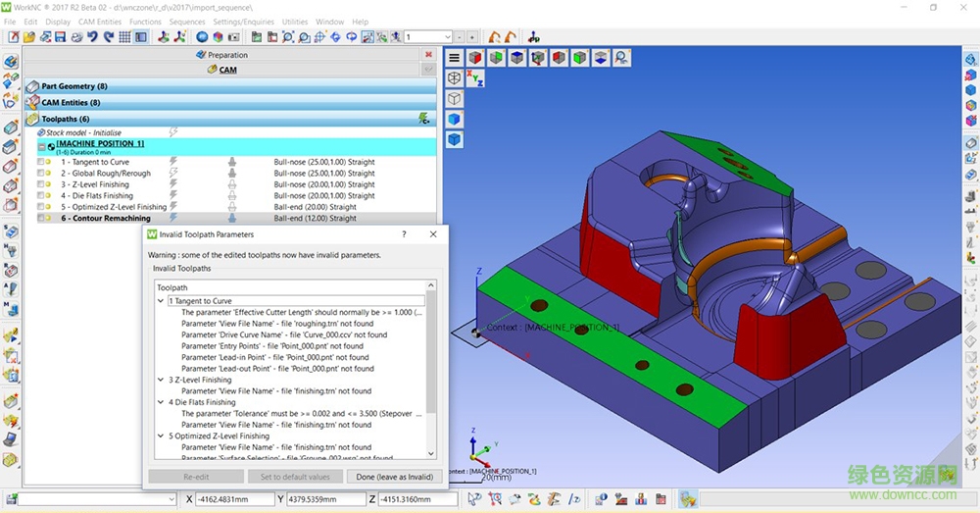Open the CAM Entities menu

coord(100,22)
